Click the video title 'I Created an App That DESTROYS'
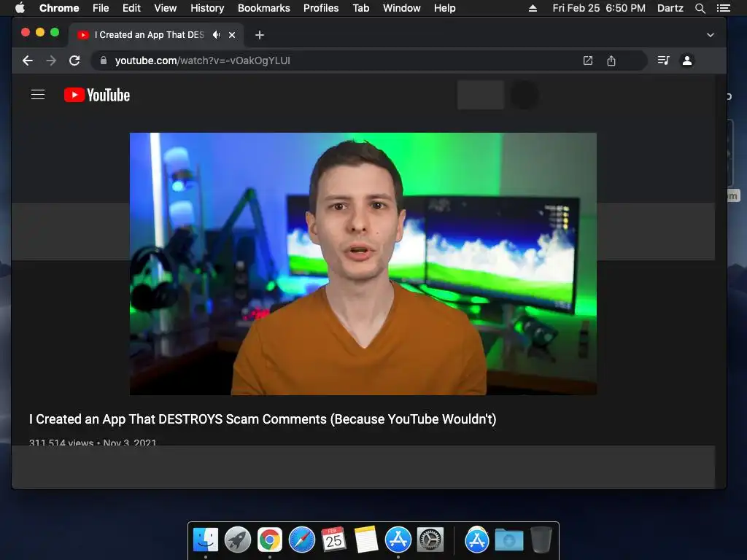 263,419
